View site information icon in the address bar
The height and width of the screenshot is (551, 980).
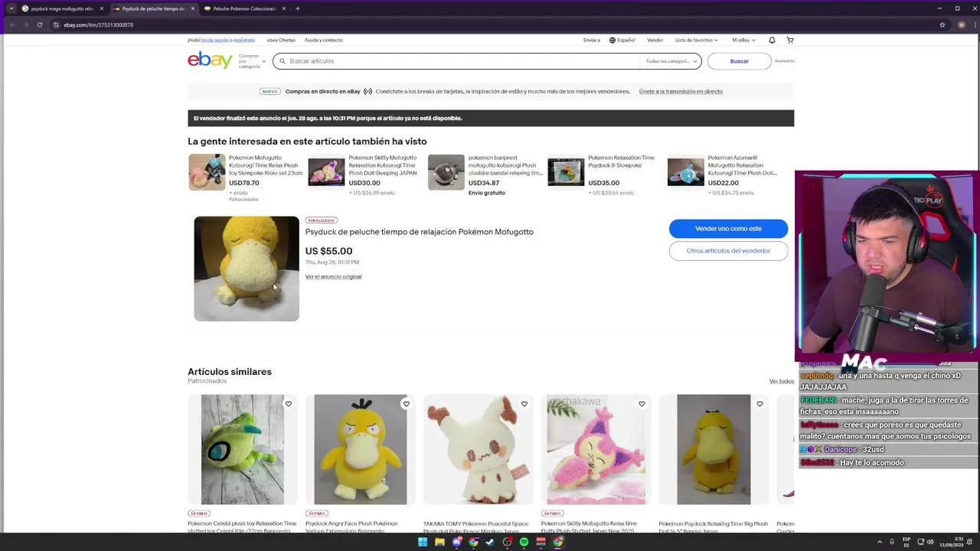point(57,24)
